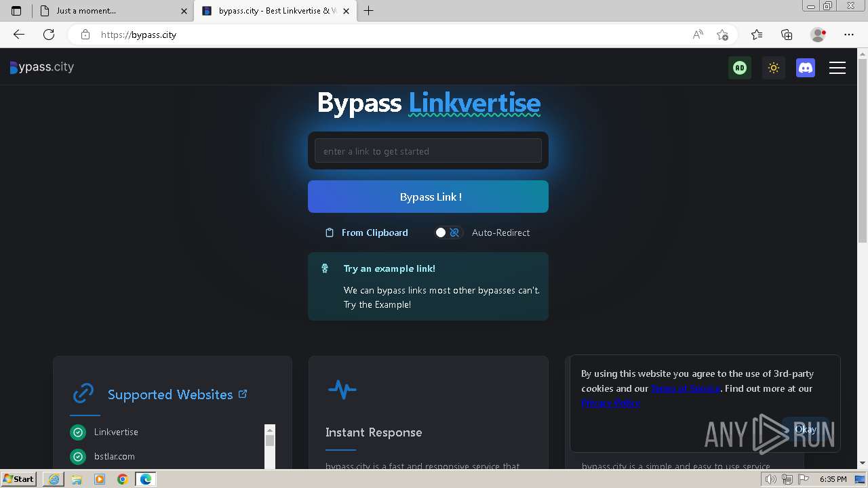Image resolution: width=868 pixels, height=488 pixels.
Task: Open the Privacy Policy link
Action: click(610, 403)
